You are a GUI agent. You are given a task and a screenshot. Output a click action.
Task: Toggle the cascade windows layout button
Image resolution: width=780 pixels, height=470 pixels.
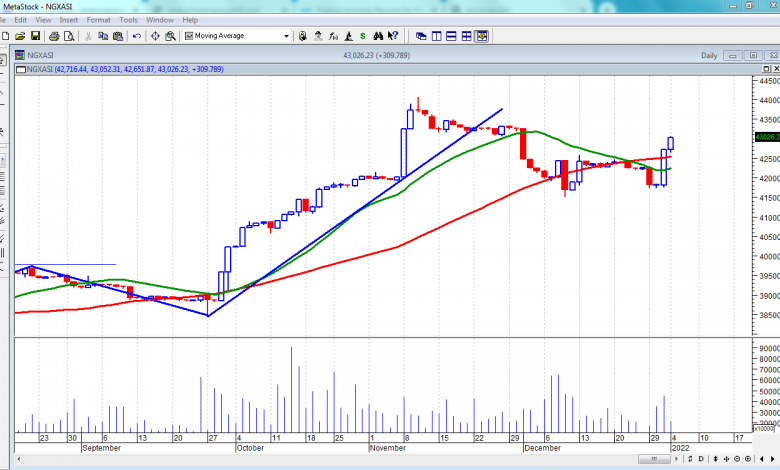(x=421, y=36)
